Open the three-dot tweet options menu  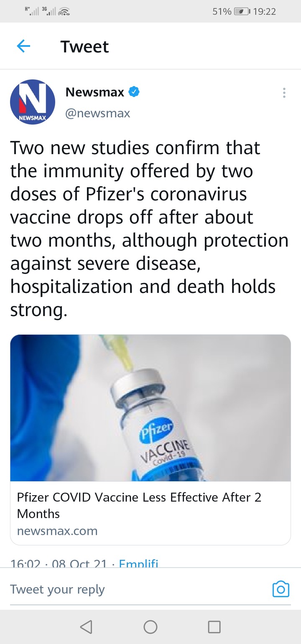(x=284, y=93)
